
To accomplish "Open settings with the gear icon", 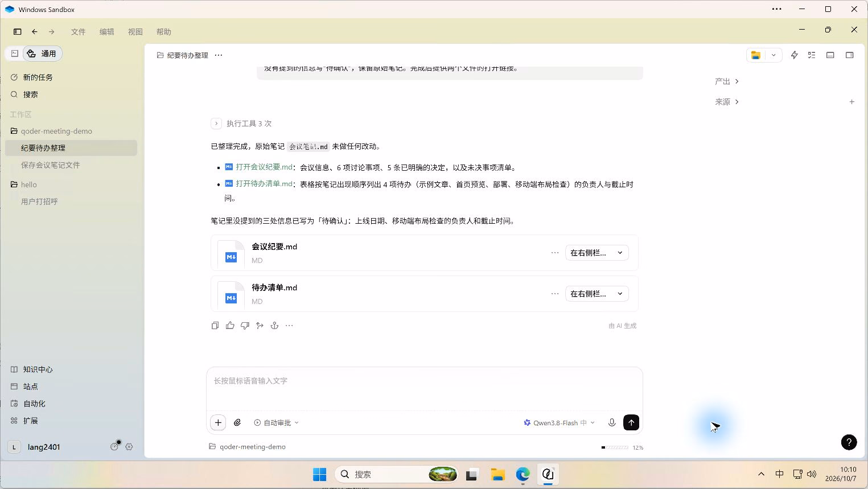I will click(x=129, y=447).
